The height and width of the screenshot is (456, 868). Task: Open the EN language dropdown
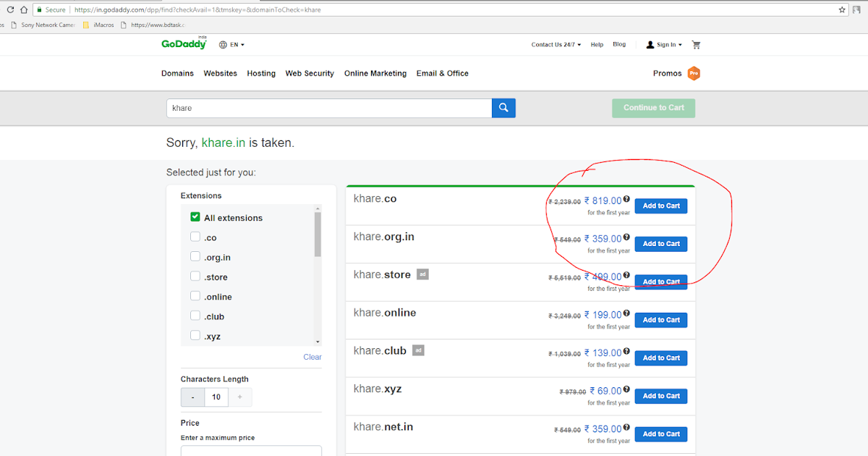(231, 44)
